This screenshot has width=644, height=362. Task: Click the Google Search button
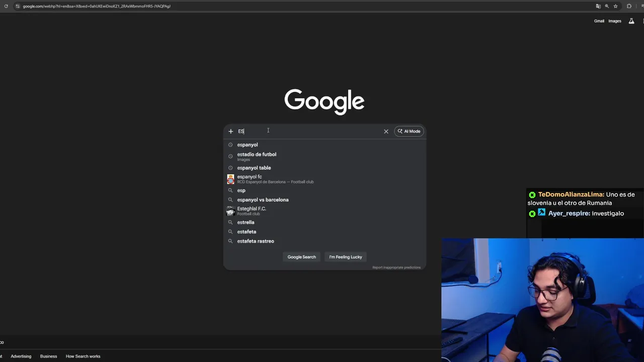pos(302,257)
